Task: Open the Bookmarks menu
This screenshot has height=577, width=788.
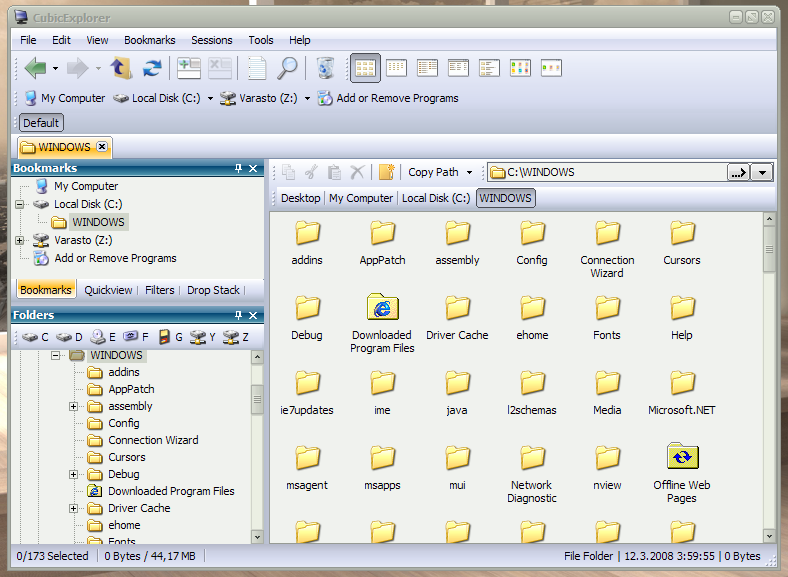Action: click(x=150, y=40)
